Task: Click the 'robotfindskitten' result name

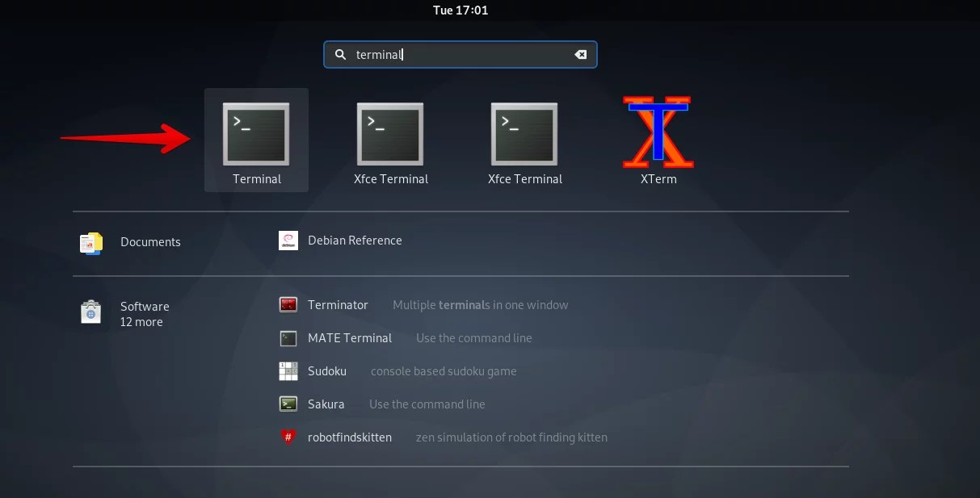Action: point(350,437)
